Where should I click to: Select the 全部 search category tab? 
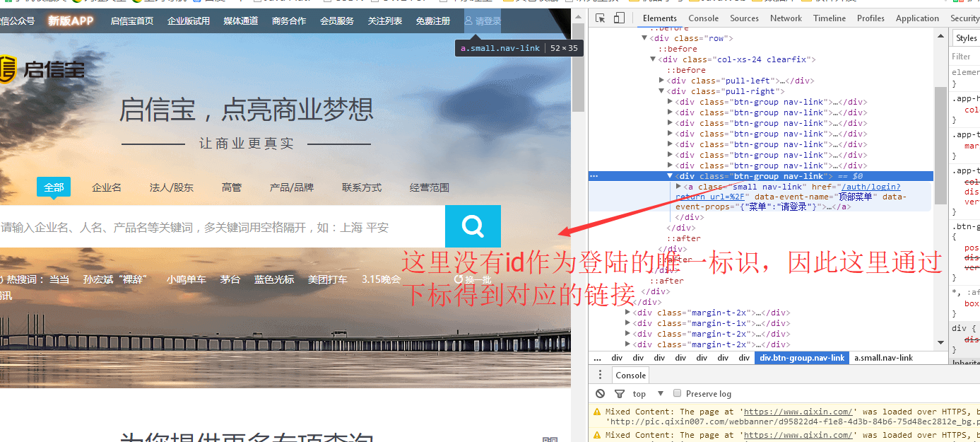tap(54, 187)
